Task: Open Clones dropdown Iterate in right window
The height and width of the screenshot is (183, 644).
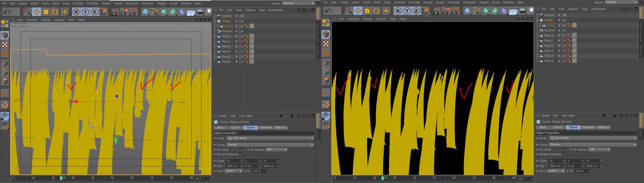Action: [593, 145]
